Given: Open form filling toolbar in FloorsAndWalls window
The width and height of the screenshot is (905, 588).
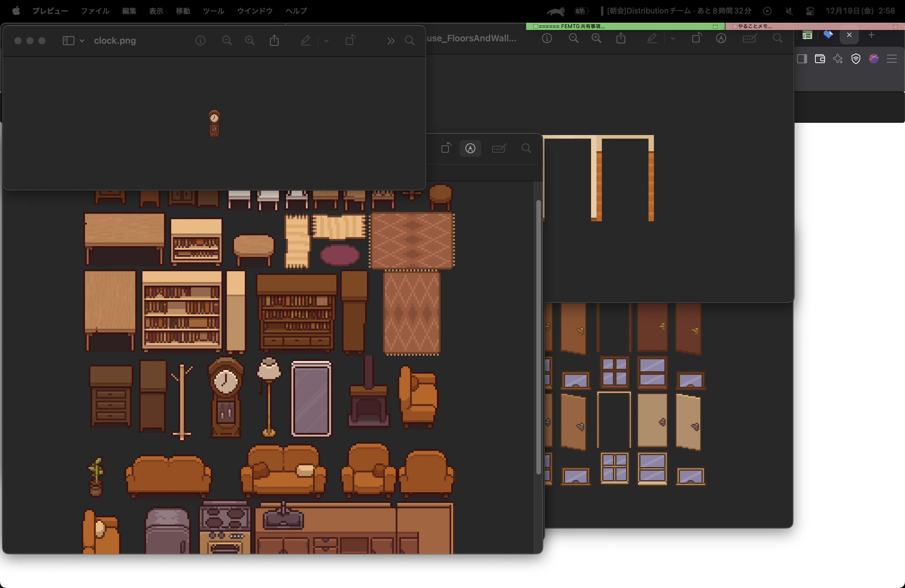Looking at the screenshot, I should 749,38.
